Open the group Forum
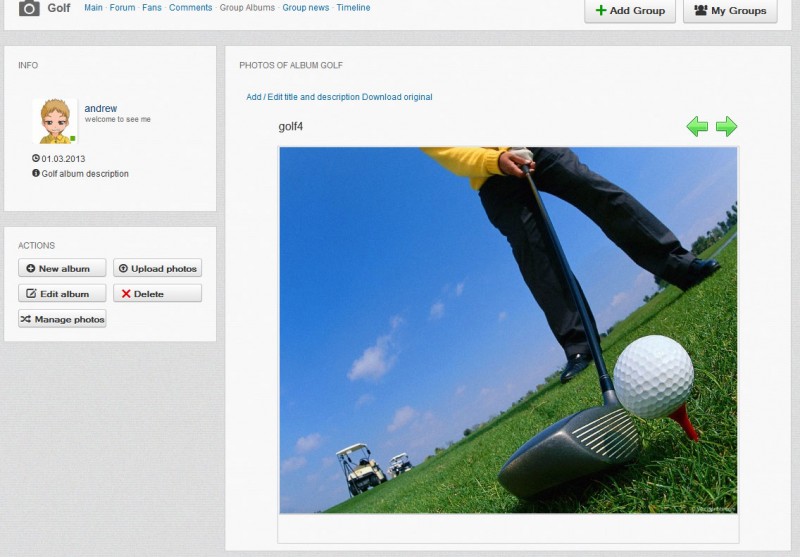This screenshot has height=557, width=800. coord(122,8)
